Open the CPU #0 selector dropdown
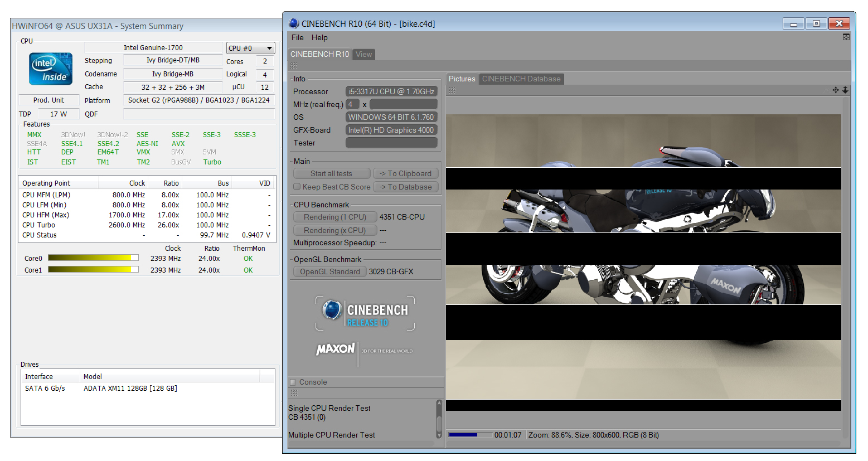This screenshot has width=868, height=461. 250,48
